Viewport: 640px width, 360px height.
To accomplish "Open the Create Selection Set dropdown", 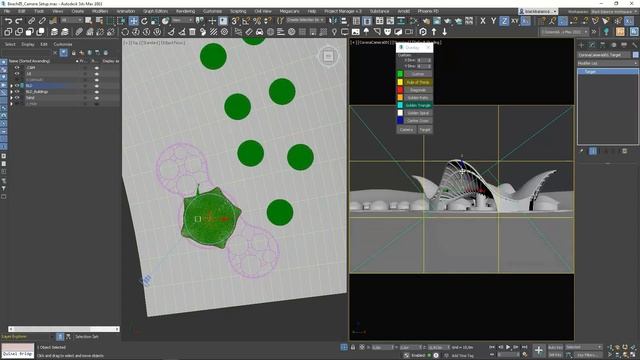I will [x=305, y=20].
